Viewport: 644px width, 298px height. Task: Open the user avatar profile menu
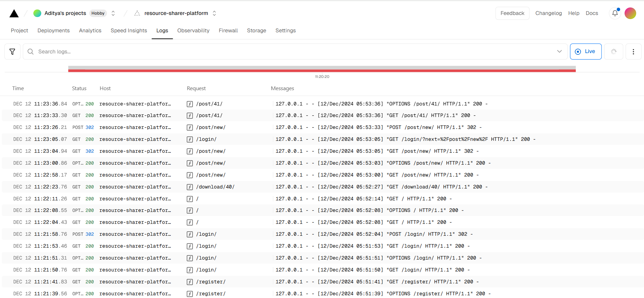pyautogui.click(x=630, y=13)
